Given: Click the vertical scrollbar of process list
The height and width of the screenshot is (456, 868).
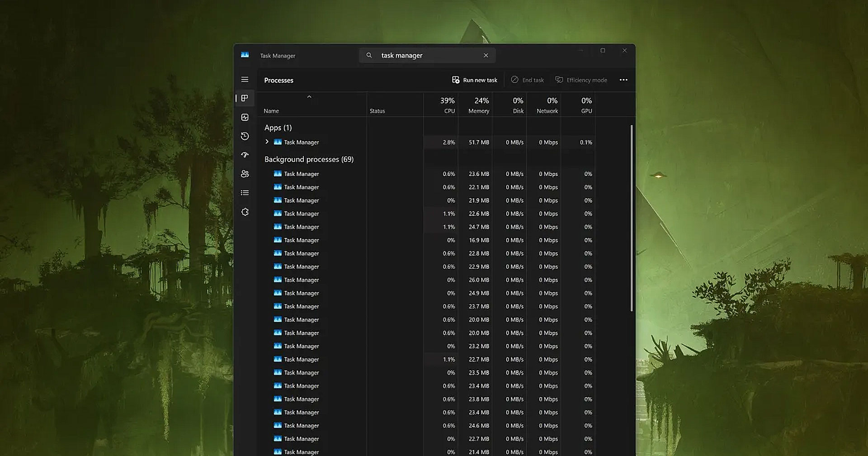Looking at the screenshot, I should (x=631, y=218).
